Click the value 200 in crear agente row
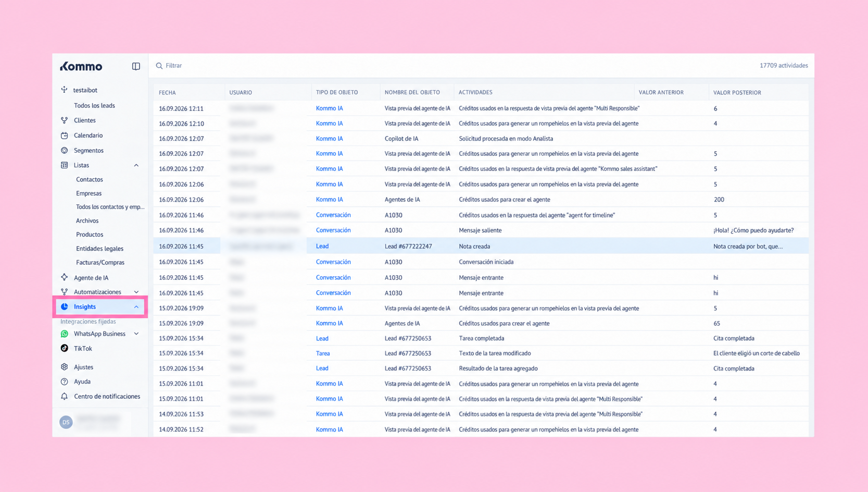Screen dimensions: 868x492 click(719, 200)
